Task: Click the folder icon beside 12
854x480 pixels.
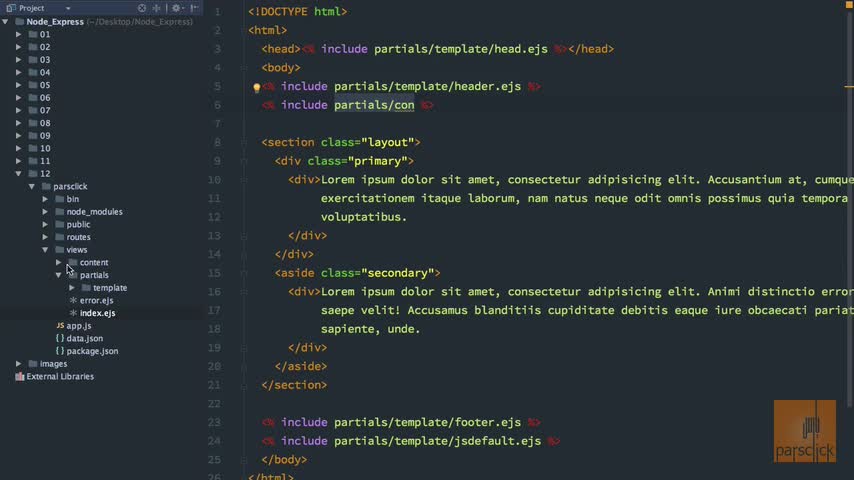Action: tap(33, 174)
